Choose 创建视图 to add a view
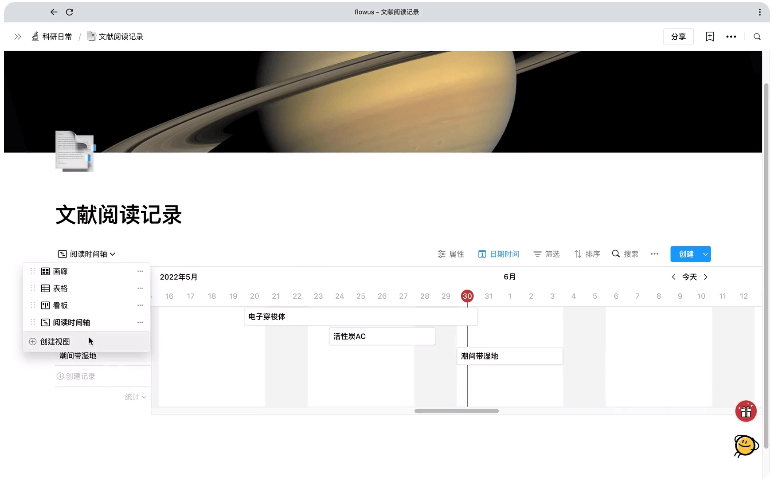Viewport: 772px width, 479px height. pos(86,342)
